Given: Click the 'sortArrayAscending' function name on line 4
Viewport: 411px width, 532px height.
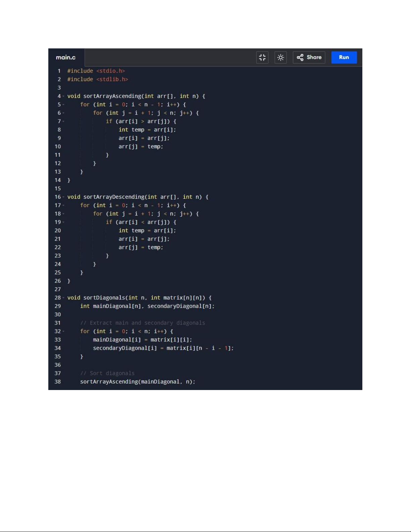Looking at the screenshot, I should click(x=112, y=96).
